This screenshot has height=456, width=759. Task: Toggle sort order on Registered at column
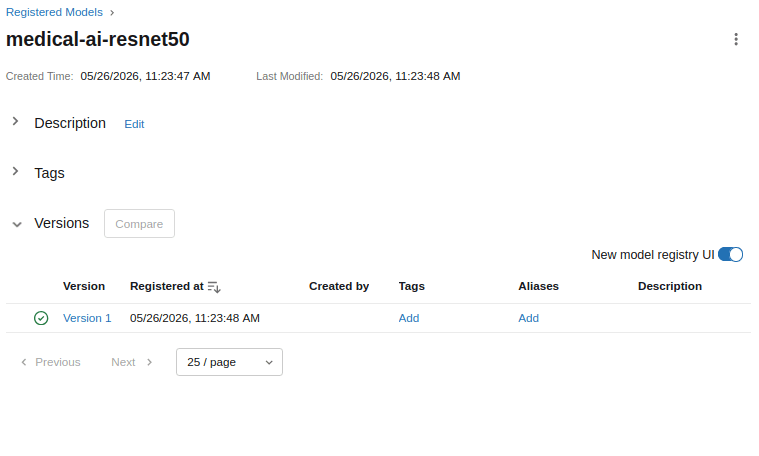point(214,287)
